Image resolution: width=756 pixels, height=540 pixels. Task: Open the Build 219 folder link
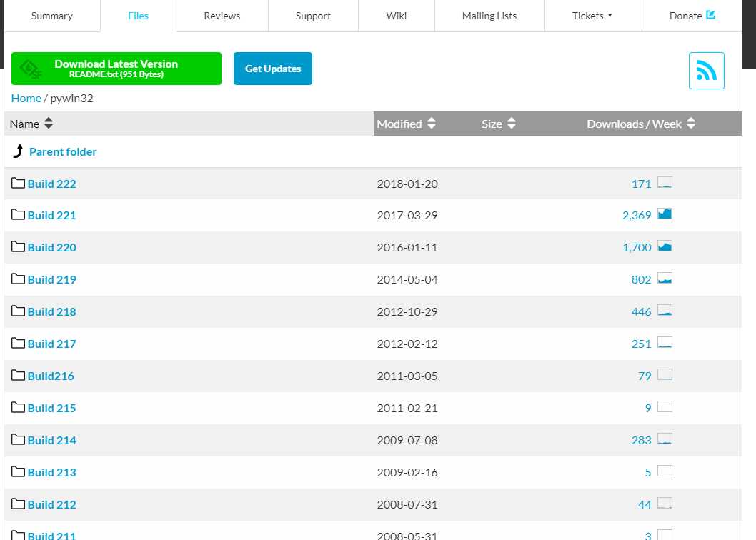[52, 280]
